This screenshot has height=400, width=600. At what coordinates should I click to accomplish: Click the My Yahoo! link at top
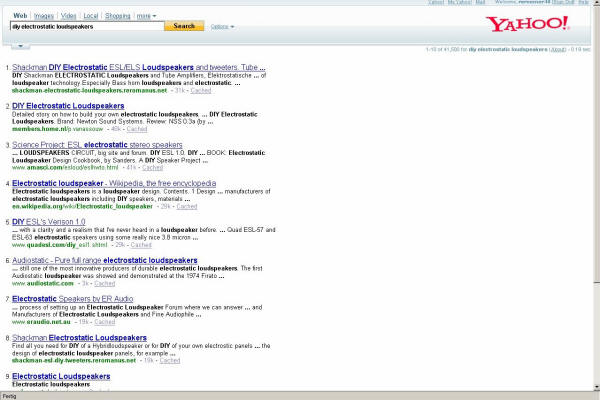[x=462, y=3]
